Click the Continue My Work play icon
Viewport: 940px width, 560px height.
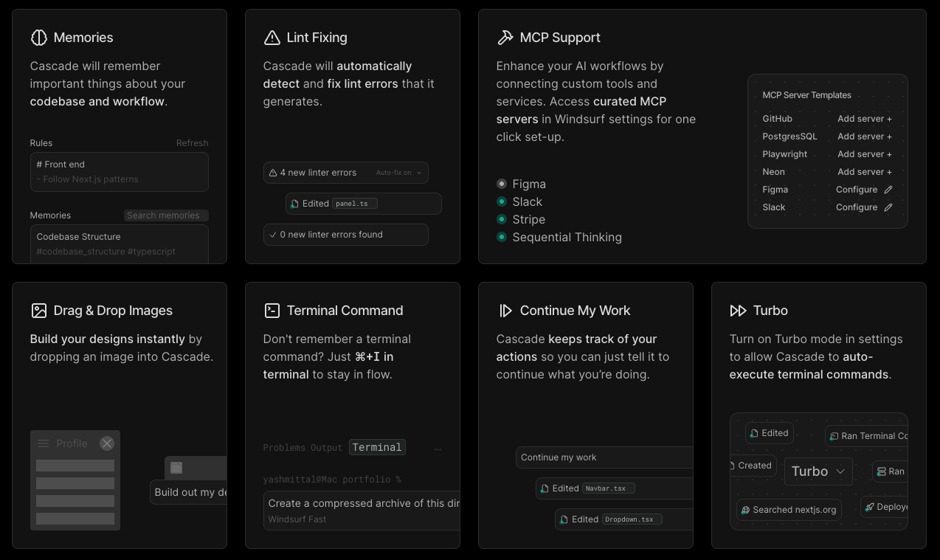(505, 311)
